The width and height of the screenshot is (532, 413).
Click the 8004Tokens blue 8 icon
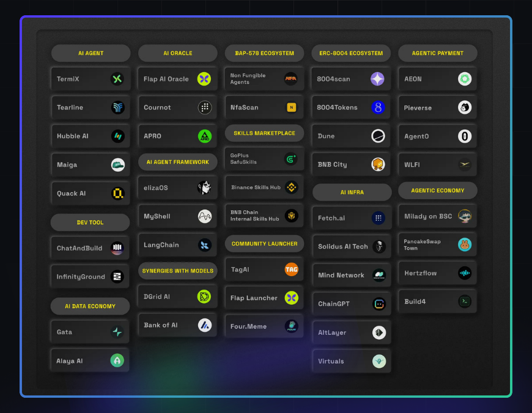pyautogui.click(x=378, y=108)
